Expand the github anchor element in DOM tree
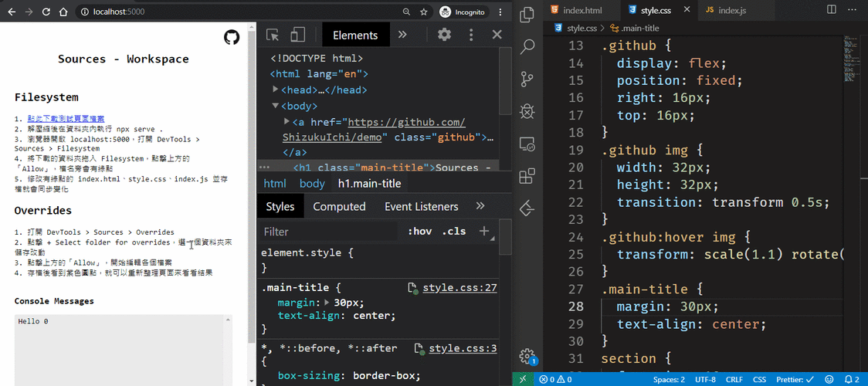The width and height of the screenshot is (868, 386). [287, 121]
